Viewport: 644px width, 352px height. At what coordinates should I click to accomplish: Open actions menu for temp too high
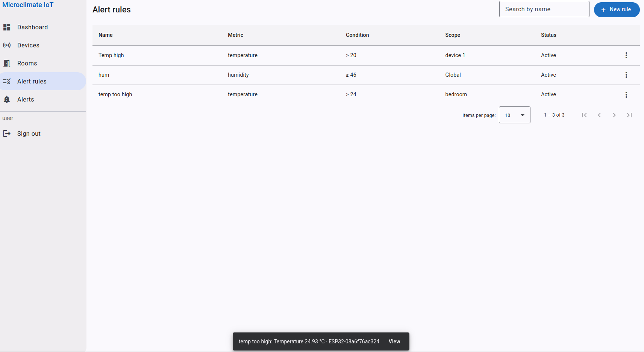(626, 95)
